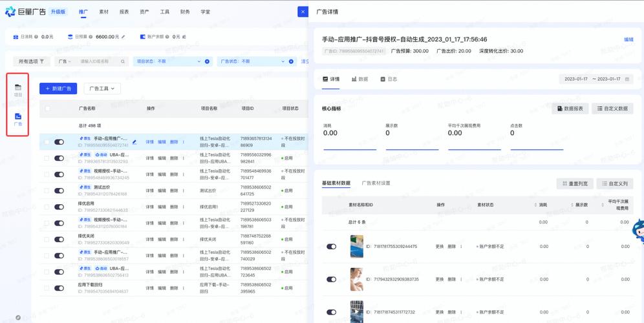The image size is (644, 323).
Task: Click the calendar icon in date range
Action: (x=627, y=79)
